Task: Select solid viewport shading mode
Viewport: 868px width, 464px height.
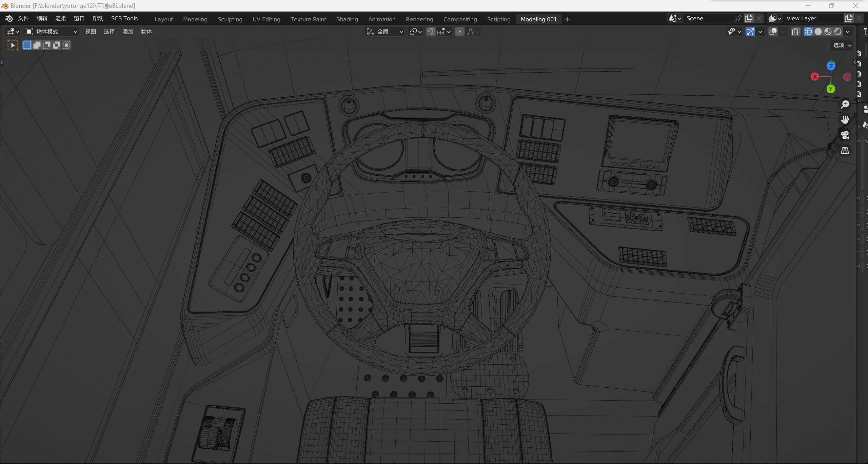Action: (818, 32)
